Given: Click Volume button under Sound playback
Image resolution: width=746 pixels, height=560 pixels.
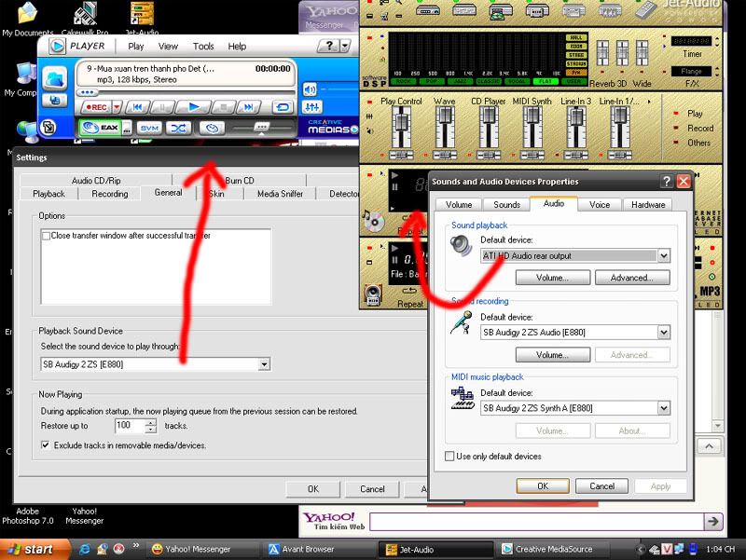Looking at the screenshot, I should point(552,278).
